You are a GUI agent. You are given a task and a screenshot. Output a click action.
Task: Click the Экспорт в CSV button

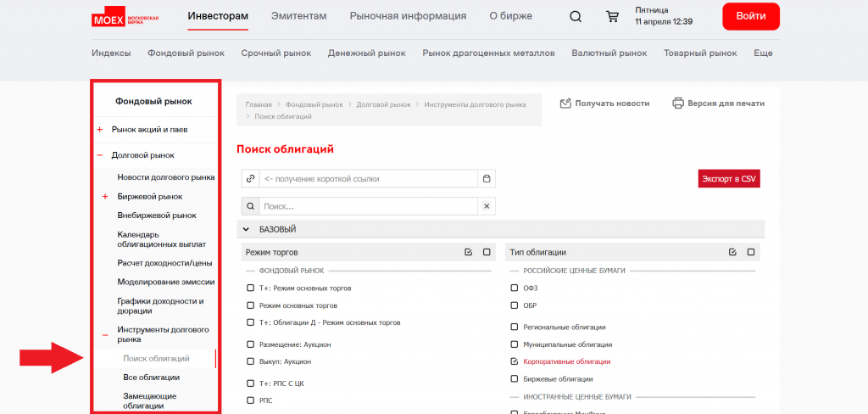tap(728, 179)
